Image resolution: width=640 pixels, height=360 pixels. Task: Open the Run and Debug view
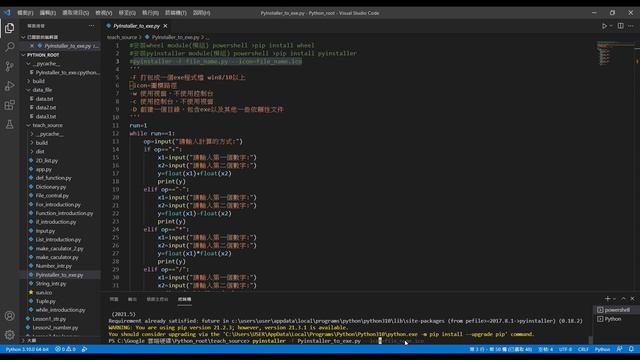(x=9, y=86)
